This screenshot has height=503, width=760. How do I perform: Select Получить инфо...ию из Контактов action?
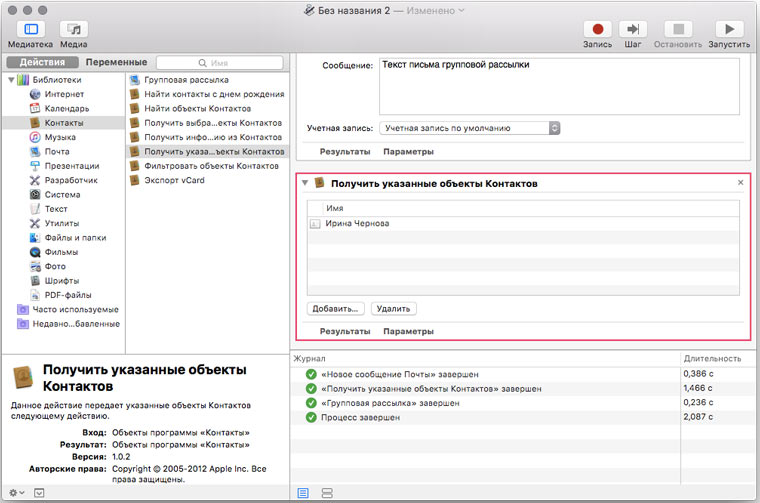(x=213, y=137)
